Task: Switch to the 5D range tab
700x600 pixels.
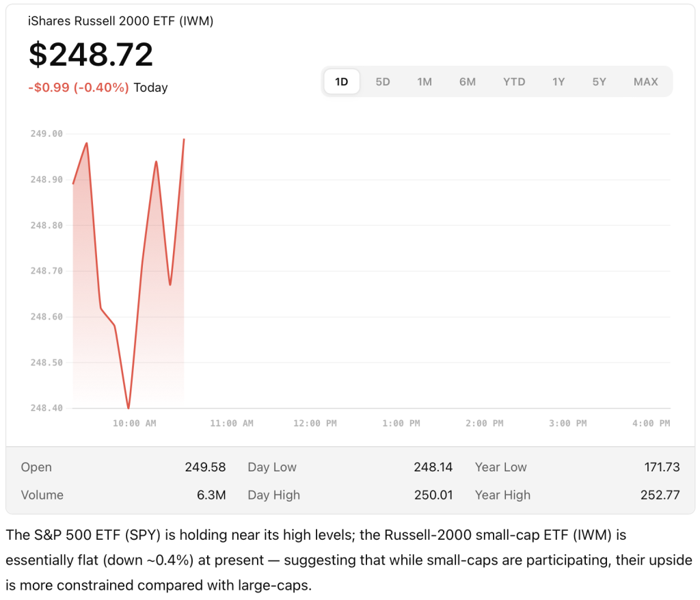Action: pyautogui.click(x=383, y=82)
